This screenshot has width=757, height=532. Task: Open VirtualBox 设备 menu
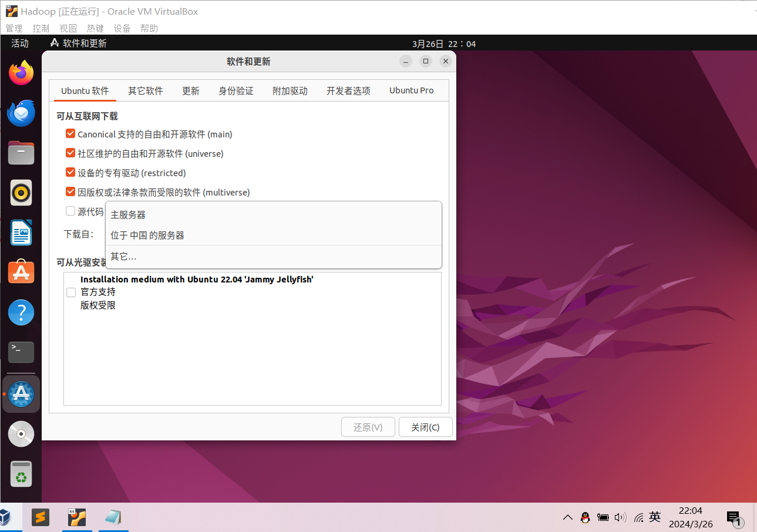point(122,28)
